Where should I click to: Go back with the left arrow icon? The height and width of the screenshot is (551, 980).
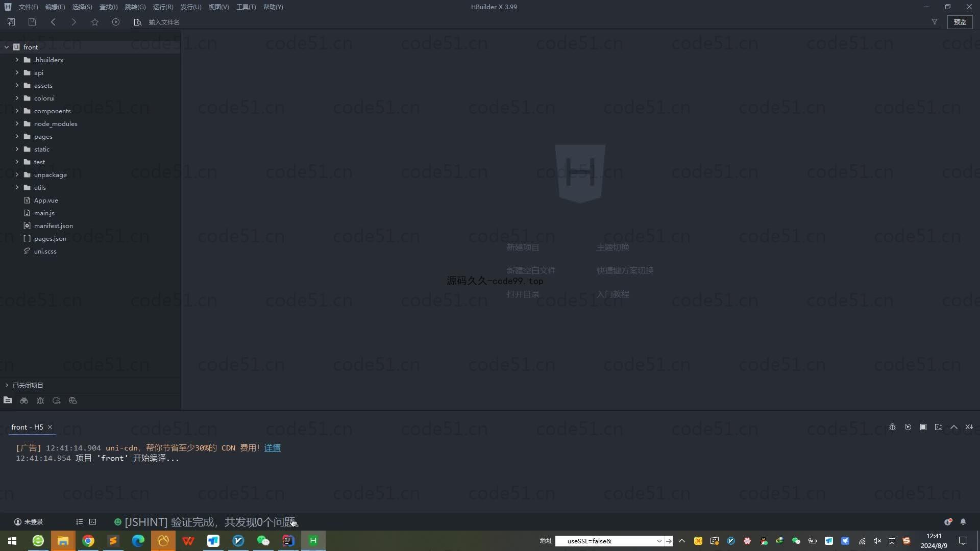pos(53,22)
